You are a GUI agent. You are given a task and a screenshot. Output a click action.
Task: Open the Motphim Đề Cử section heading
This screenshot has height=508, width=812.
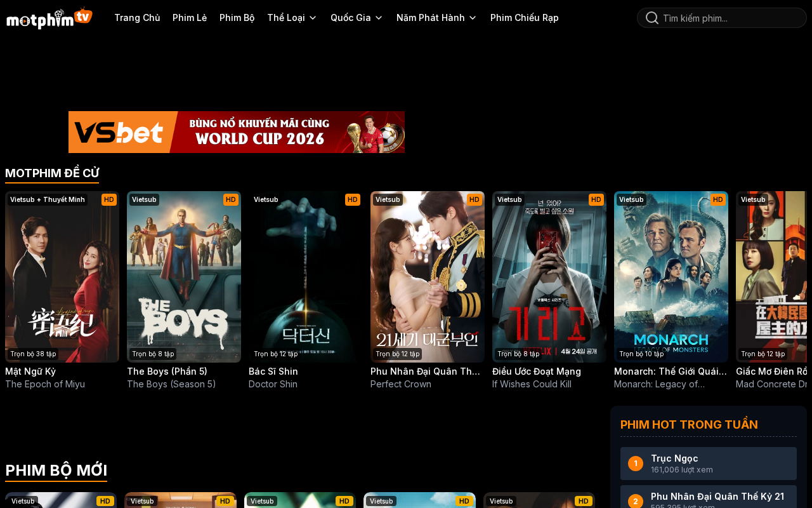pos(52,173)
